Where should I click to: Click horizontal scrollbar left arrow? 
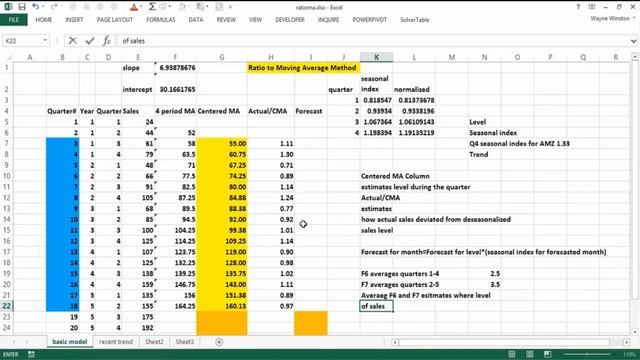click(395, 342)
